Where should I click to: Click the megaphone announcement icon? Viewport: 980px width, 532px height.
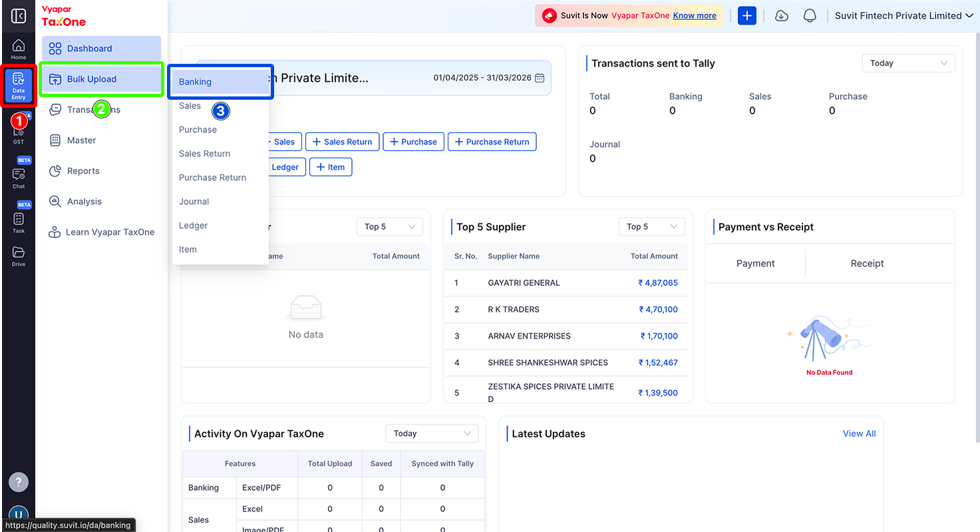click(550, 16)
